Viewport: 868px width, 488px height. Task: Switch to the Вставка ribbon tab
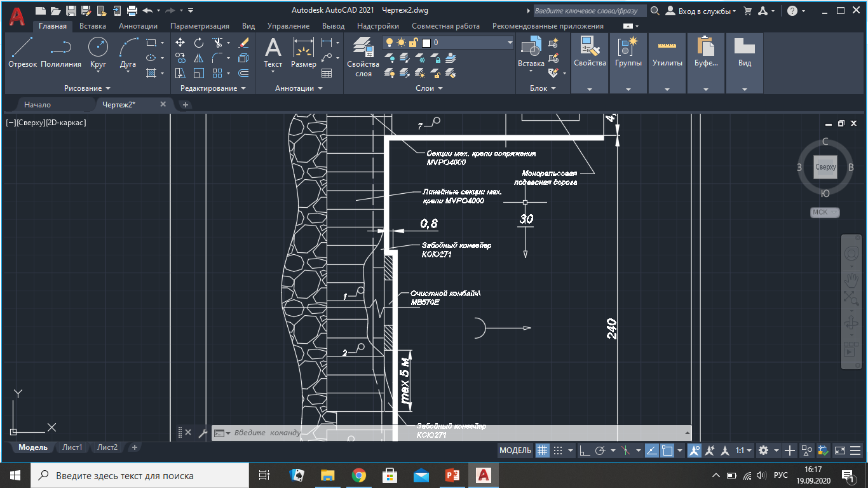(x=93, y=26)
